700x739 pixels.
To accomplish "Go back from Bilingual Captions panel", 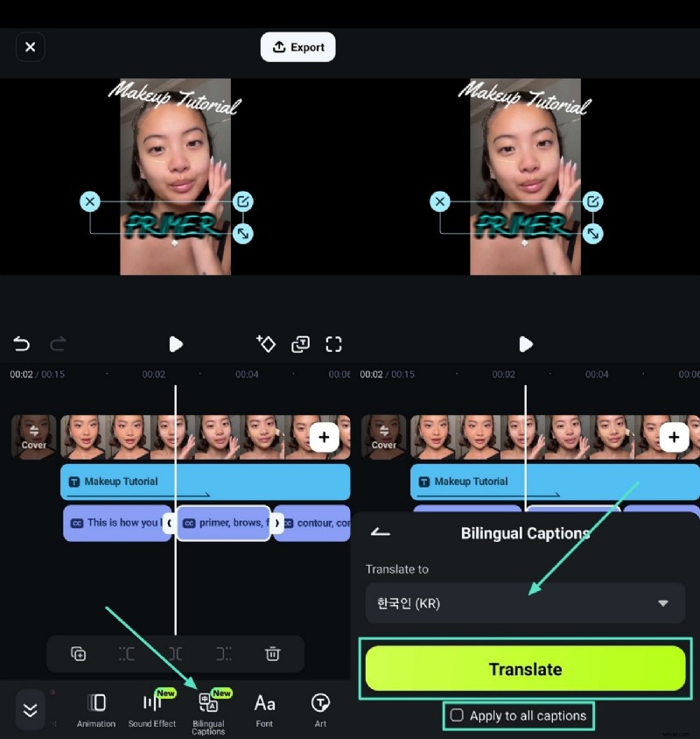I will (381, 532).
